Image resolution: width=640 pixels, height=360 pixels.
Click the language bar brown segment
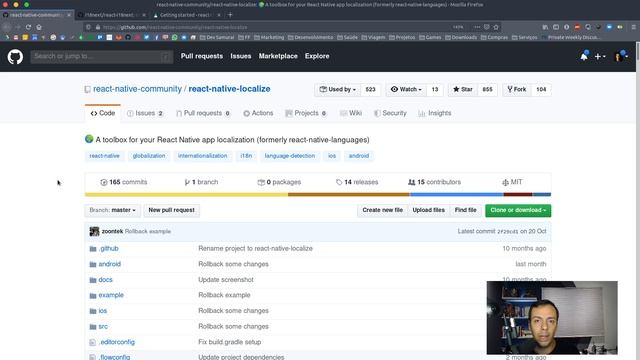click(x=349, y=195)
